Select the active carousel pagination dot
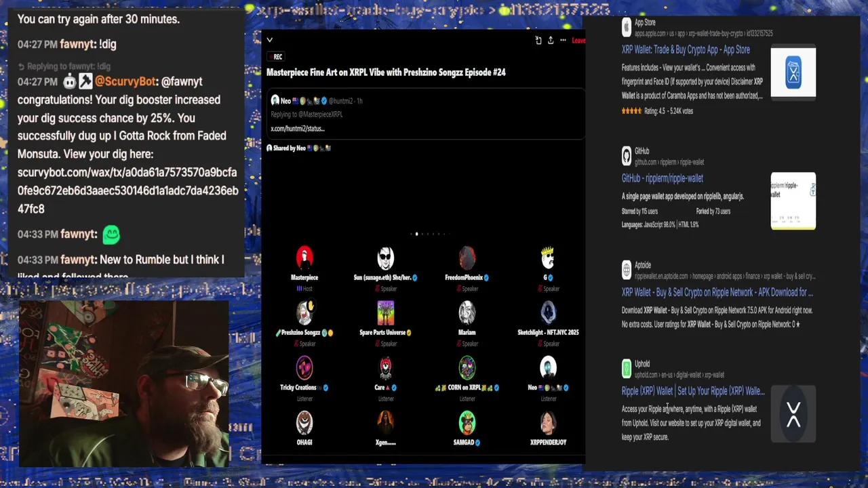The width and height of the screenshot is (868, 488). point(416,234)
